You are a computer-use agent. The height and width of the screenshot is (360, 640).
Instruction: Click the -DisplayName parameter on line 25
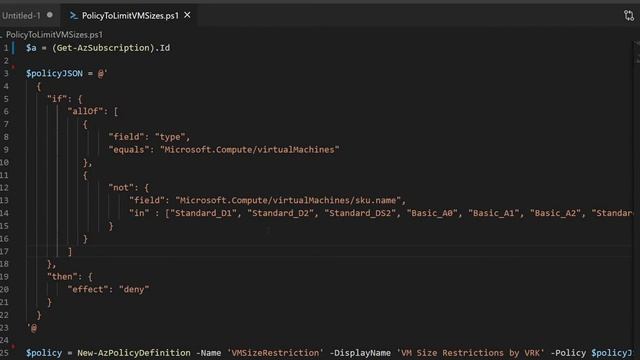point(360,353)
